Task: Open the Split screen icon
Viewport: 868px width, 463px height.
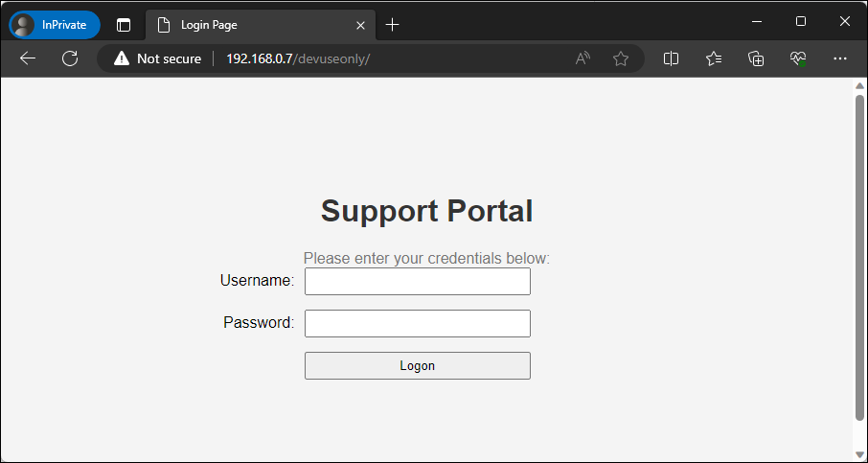Action: pos(672,58)
